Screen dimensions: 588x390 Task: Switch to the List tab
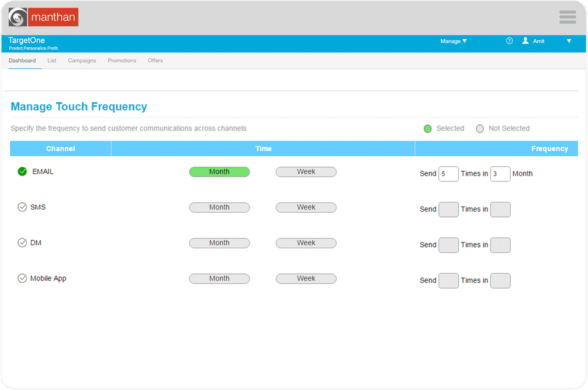(x=51, y=61)
